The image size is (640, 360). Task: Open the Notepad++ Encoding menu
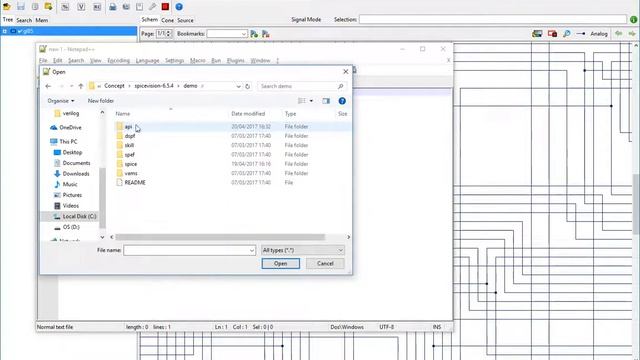[118, 60]
